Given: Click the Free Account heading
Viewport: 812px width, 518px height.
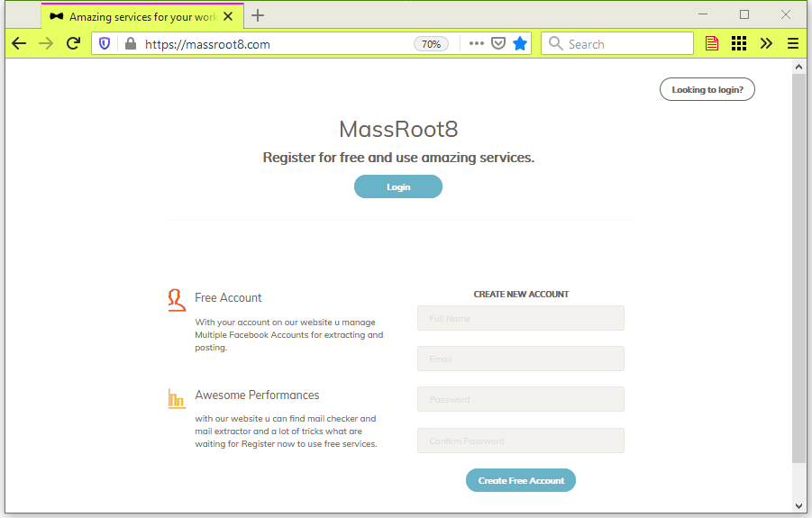Looking at the screenshot, I should [228, 298].
